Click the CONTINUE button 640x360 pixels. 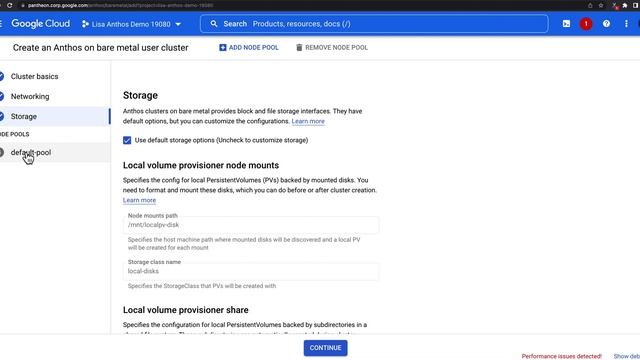pos(325,348)
